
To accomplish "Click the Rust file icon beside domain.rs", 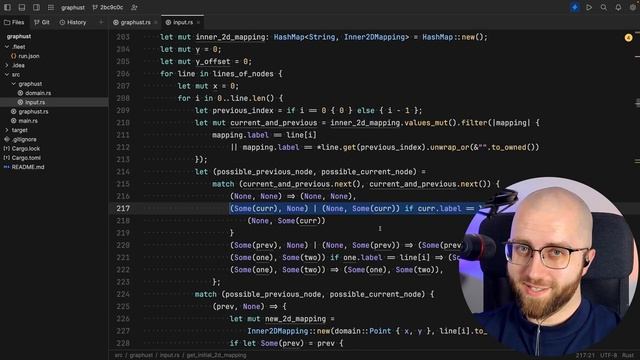I will (20, 93).
